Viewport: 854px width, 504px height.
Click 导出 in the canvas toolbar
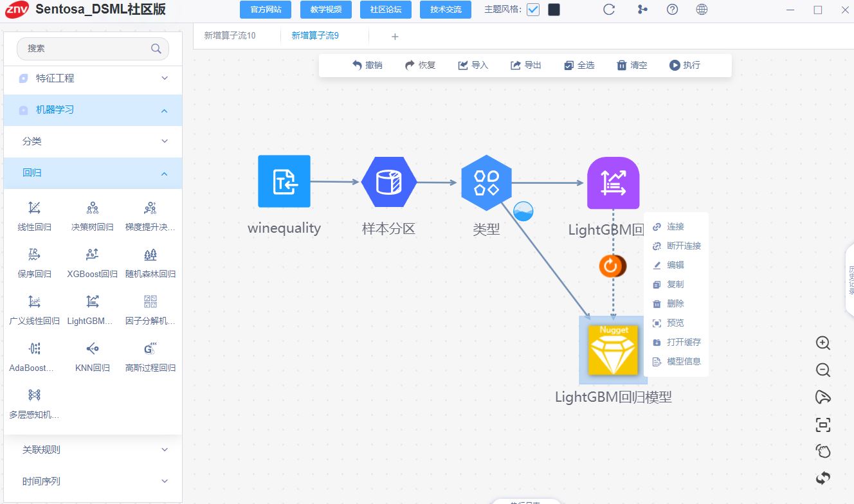[526, 65]
